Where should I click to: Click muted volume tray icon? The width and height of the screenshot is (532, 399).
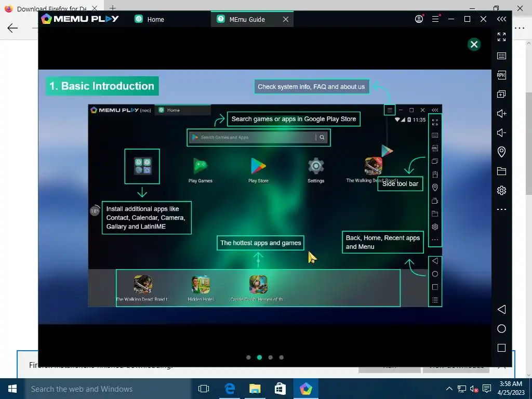pyautogui.click(x=474, y=389)
